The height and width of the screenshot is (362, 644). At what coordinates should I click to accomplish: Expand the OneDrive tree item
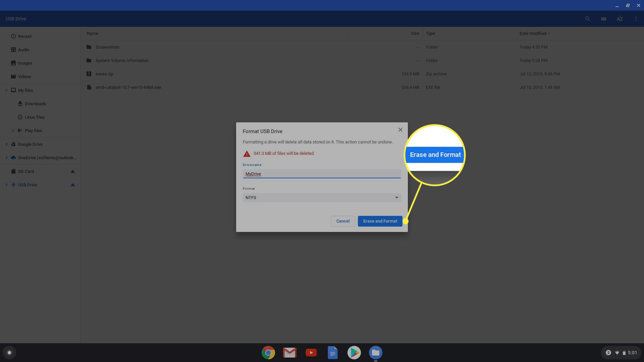pos(6,158)
